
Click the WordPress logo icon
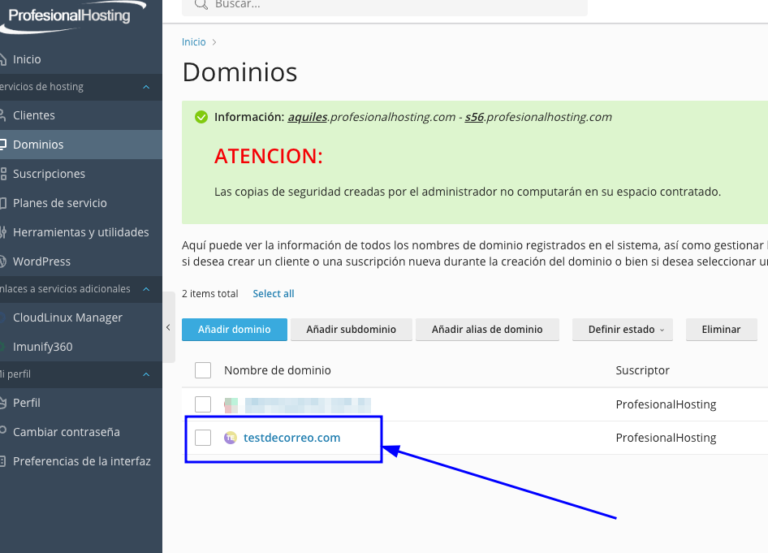[2, 262]
